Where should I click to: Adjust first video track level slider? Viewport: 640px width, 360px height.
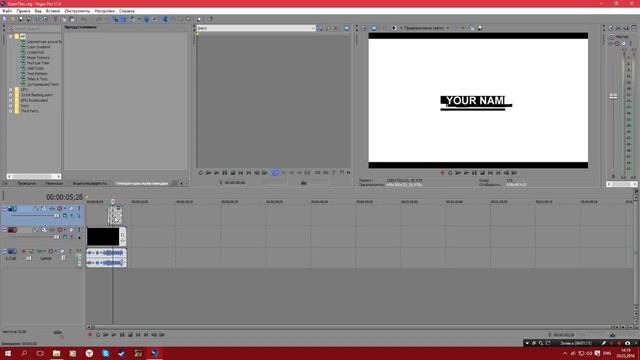(57, 216)
